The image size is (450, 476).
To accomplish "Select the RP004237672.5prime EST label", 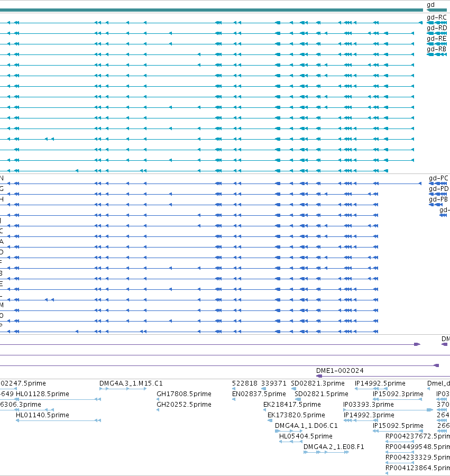I will [x=418, y=436].
